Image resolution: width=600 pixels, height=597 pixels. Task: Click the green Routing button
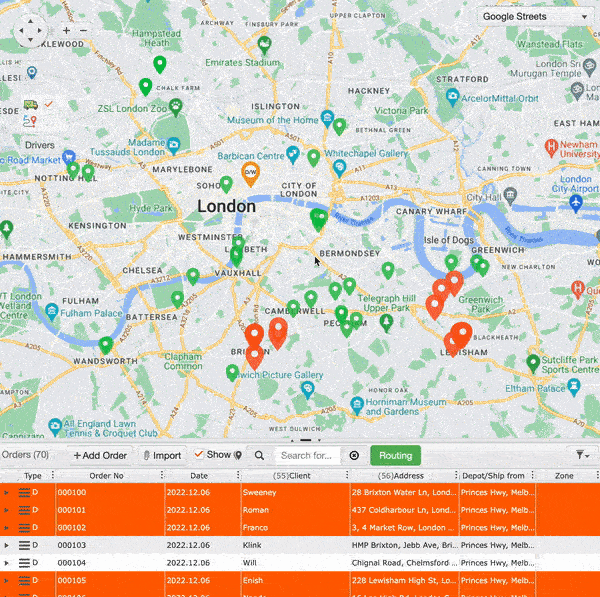pyautogui.click(x=396, y=455)
